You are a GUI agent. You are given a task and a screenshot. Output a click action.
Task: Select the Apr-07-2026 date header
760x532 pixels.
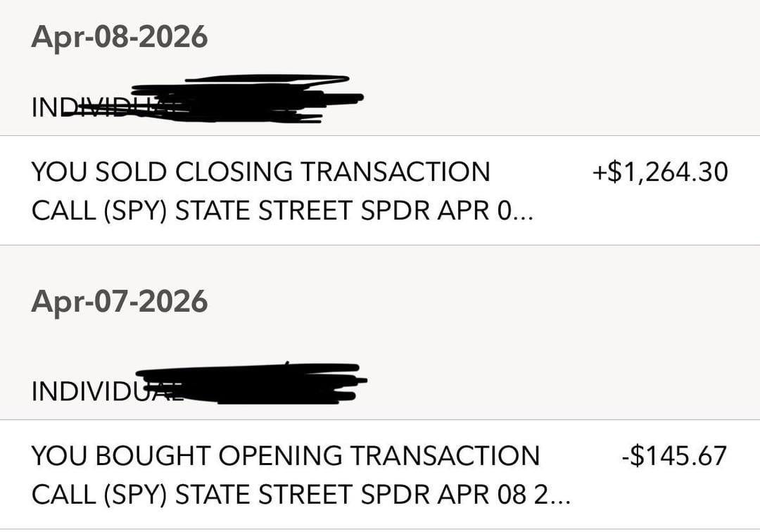pos(119,302)
